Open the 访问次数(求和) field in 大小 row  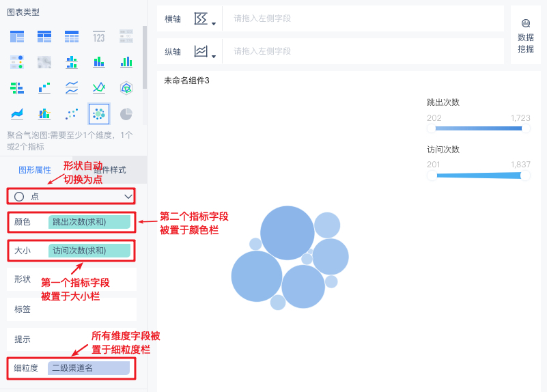click(x=89, y=251)
